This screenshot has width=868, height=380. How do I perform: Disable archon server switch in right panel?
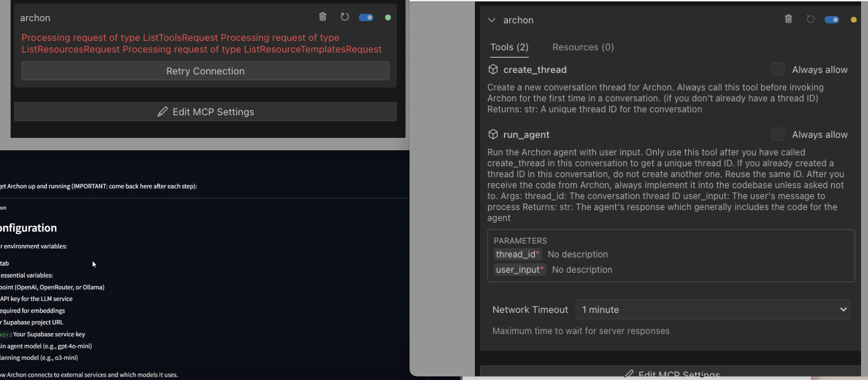[831, 20]
